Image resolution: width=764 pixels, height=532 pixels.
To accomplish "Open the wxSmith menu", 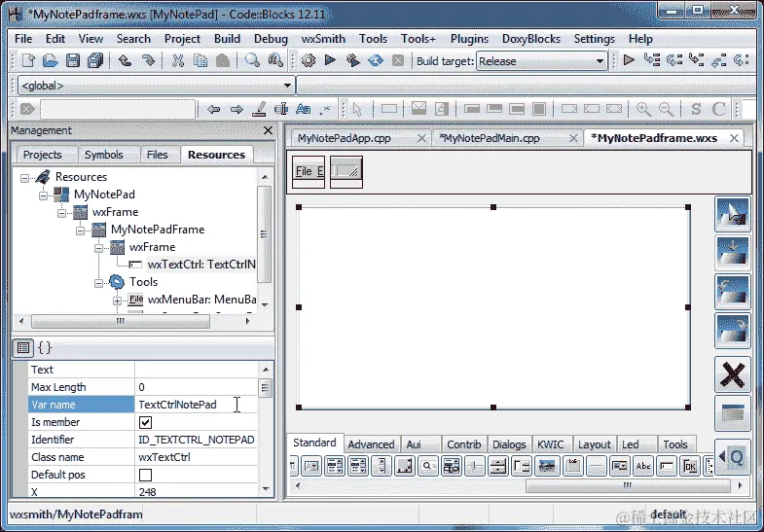I will tap(323, 39).
